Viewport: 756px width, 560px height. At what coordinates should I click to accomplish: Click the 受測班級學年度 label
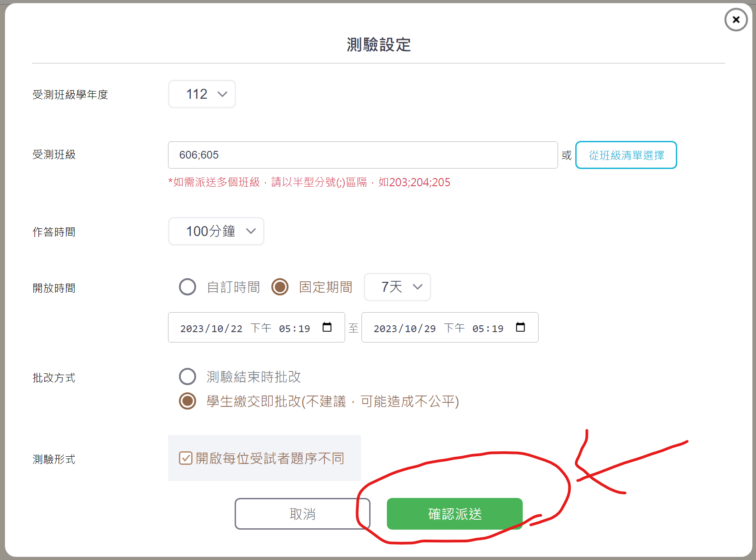[70, 95]
